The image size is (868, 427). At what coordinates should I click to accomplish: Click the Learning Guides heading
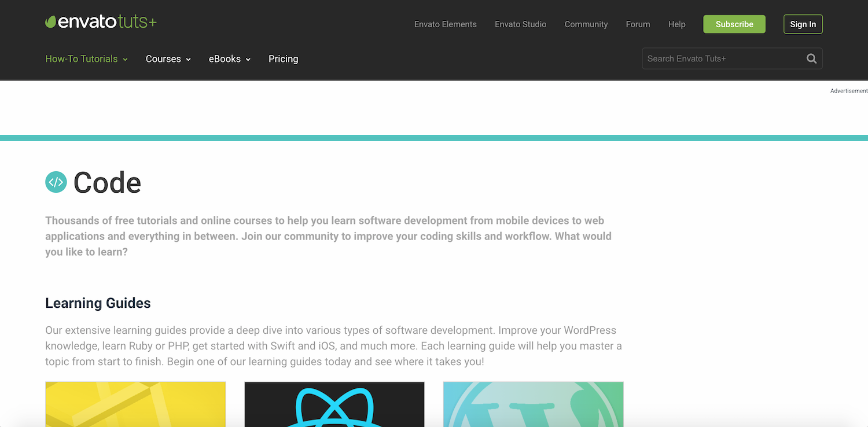pos(98,303)
